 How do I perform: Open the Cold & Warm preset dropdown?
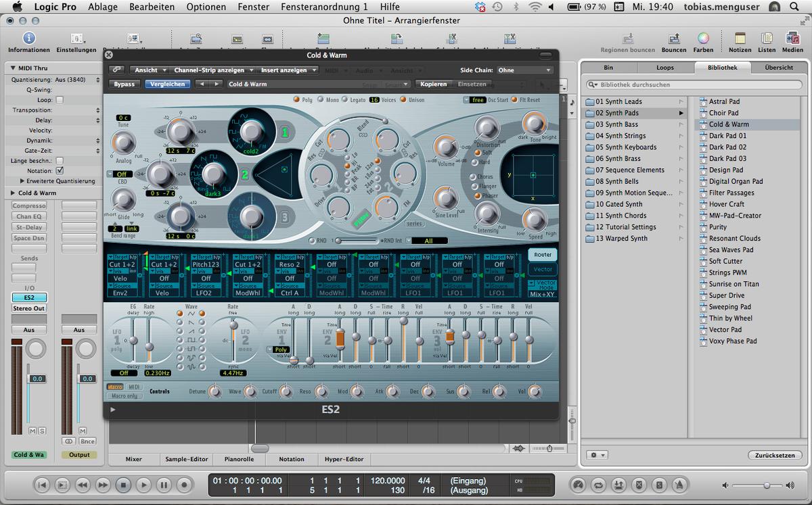pyautogui.click(x=319, y=84)
